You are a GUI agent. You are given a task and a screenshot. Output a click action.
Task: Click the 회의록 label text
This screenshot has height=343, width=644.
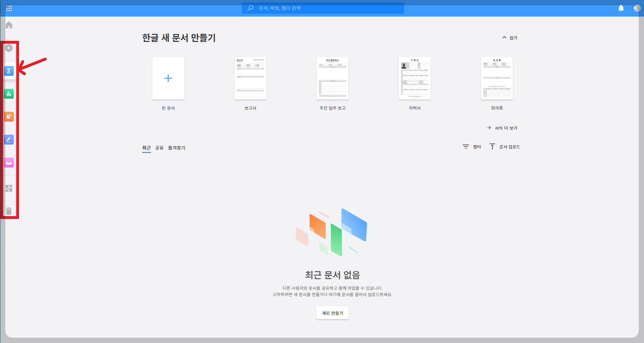pos(497,108)
